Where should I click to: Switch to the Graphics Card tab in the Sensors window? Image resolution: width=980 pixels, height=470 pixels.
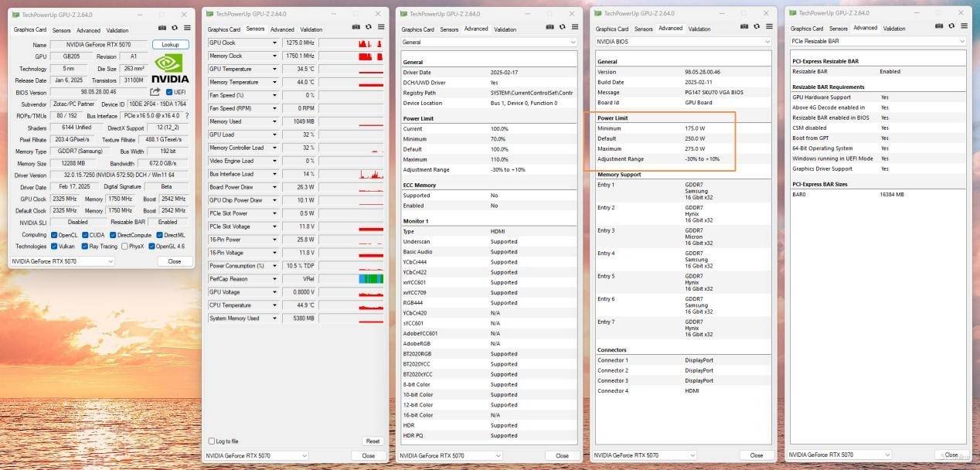point(224,29)
